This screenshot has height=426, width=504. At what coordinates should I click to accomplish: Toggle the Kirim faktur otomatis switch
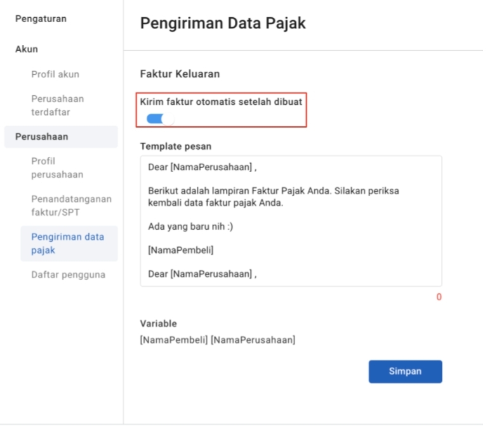159,118
